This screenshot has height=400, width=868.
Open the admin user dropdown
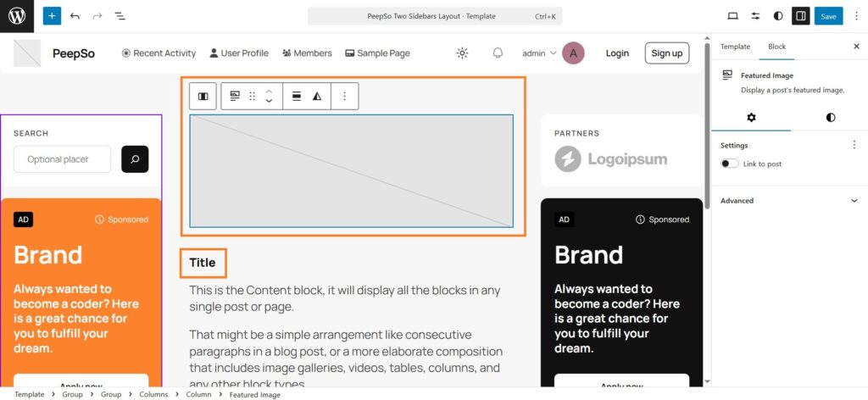tap(539, 53)
